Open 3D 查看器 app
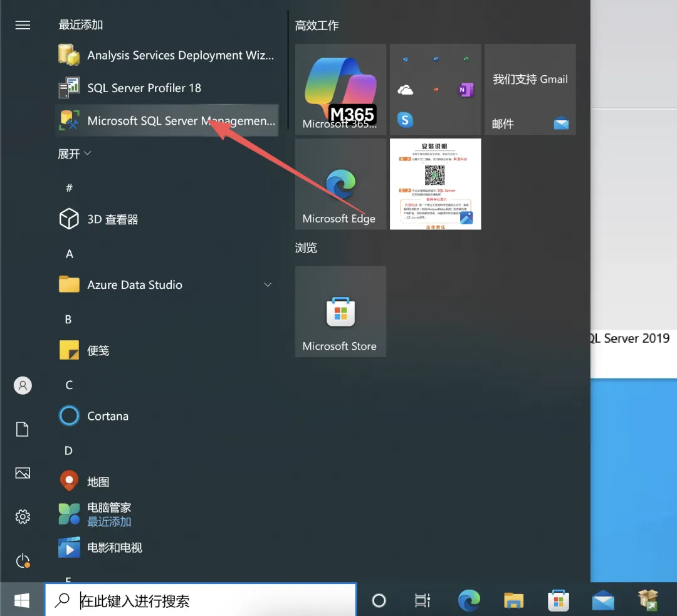Viewport: 677px width, 616px height. [167, 219]
